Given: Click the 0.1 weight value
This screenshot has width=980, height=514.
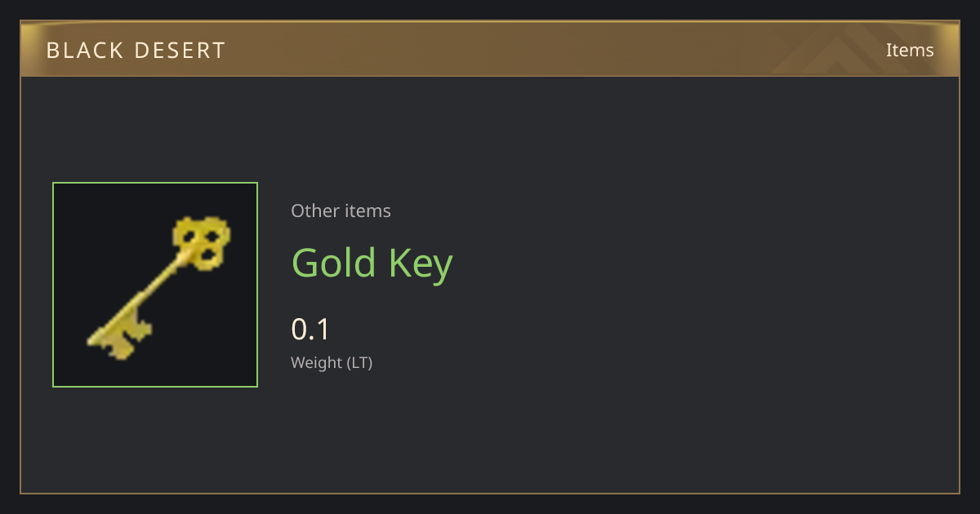Looking at the screenshot, I should click(310, 330).
